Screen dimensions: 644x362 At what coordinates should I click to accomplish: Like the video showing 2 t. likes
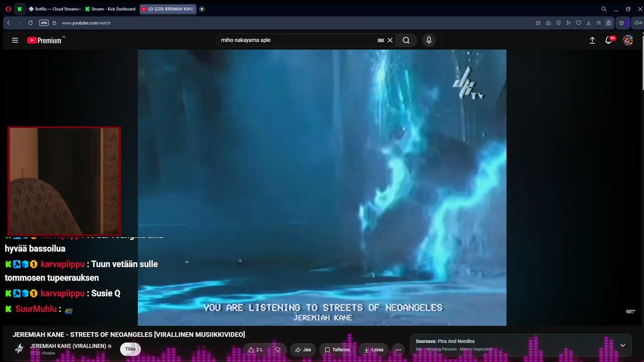tap(256, 350)
